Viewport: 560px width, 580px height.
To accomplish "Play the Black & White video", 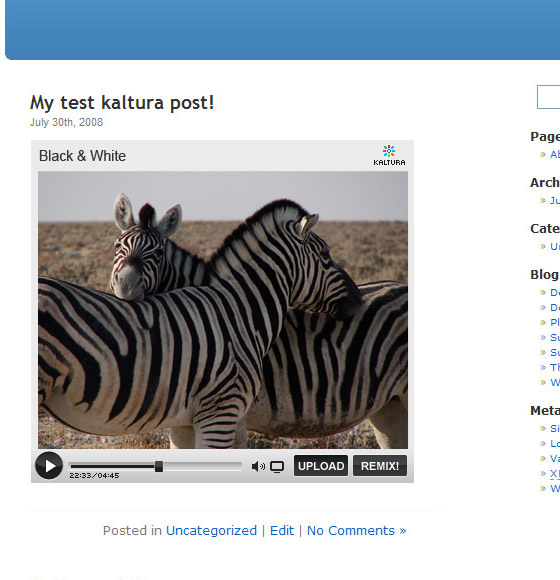I will tap(49, 466).
